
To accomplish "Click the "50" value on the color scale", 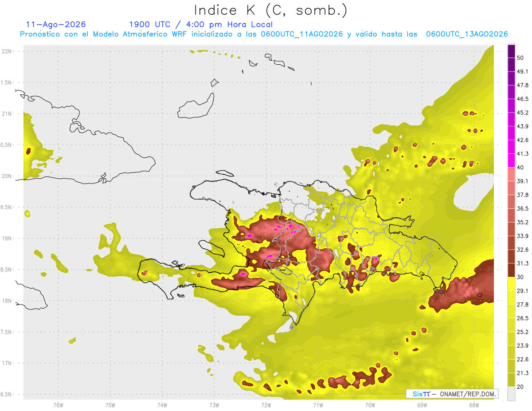I will (520, 58).
